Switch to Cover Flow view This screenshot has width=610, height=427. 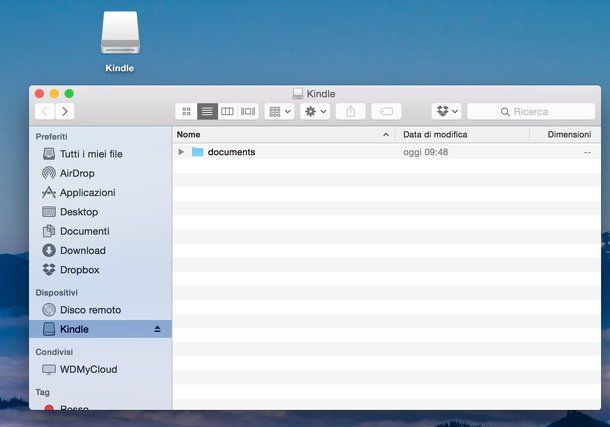tap(248, 112)
